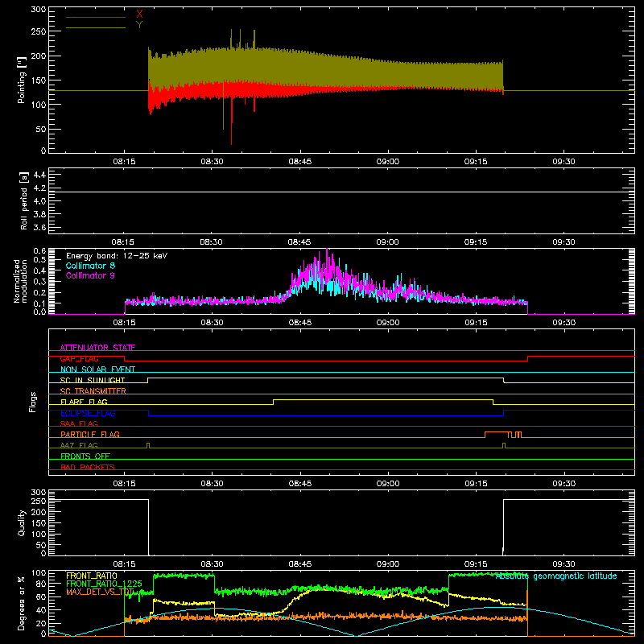Select the red X legend letter
This screenshot has width=644, height=644.
pyautogui.click(x=139, y=14)
